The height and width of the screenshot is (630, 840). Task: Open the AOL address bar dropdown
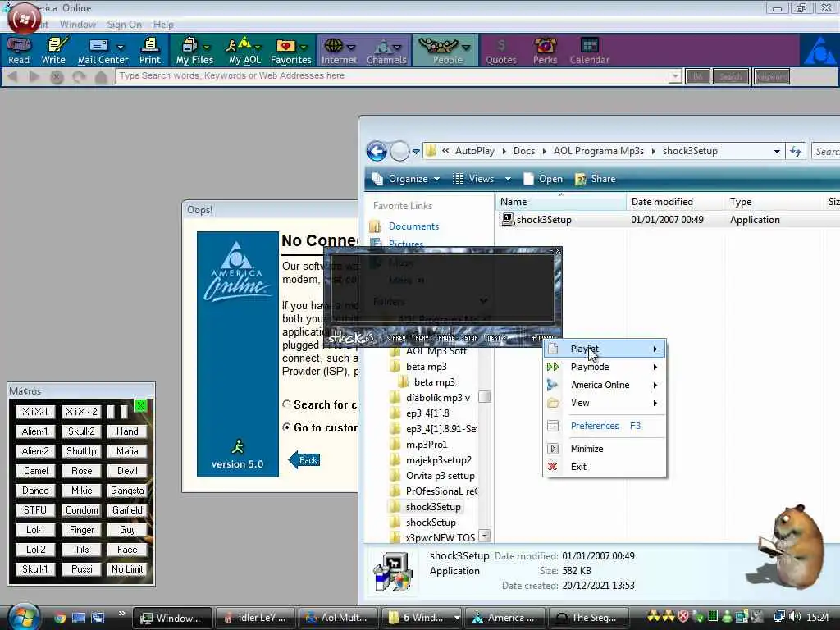[x=675, y=76]
